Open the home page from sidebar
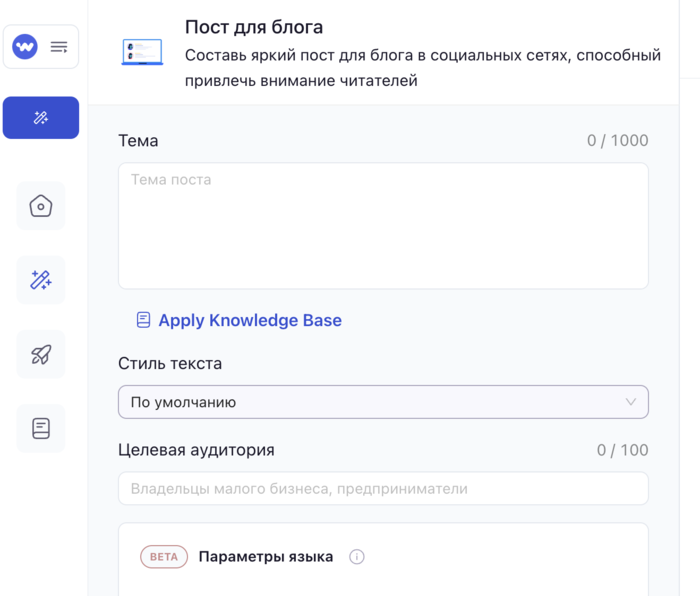Image resolution: width=700 pixels, height=596 pixels. pos(41,206)
